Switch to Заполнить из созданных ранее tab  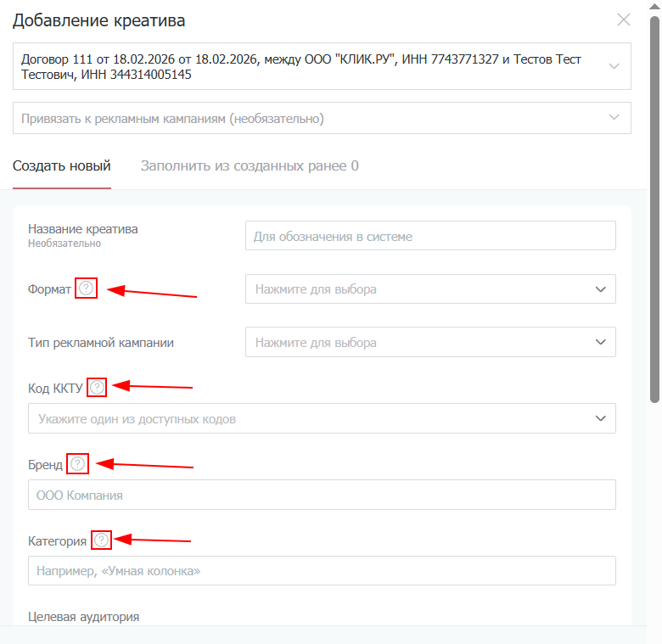(x=250, y=165)
